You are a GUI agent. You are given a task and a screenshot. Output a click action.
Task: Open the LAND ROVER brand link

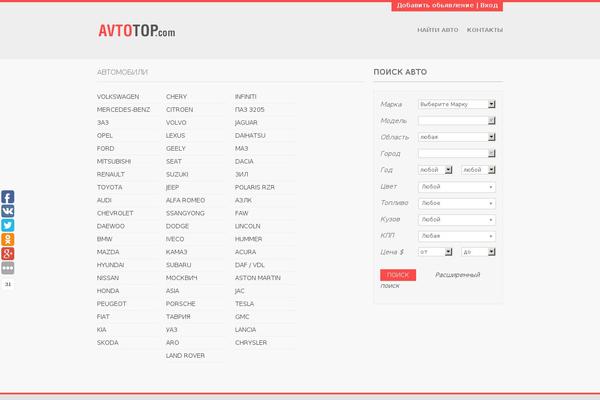click(185, 356)
